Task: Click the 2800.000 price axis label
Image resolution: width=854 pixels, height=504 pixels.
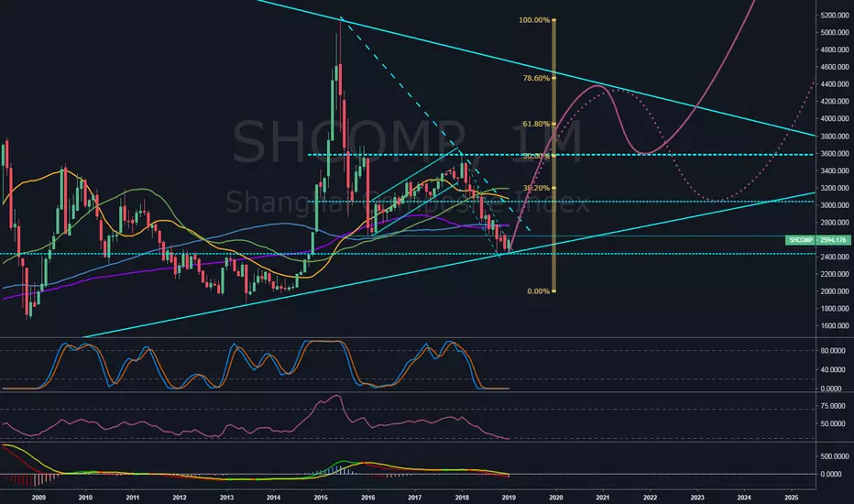Action: (x=835, y=223)
